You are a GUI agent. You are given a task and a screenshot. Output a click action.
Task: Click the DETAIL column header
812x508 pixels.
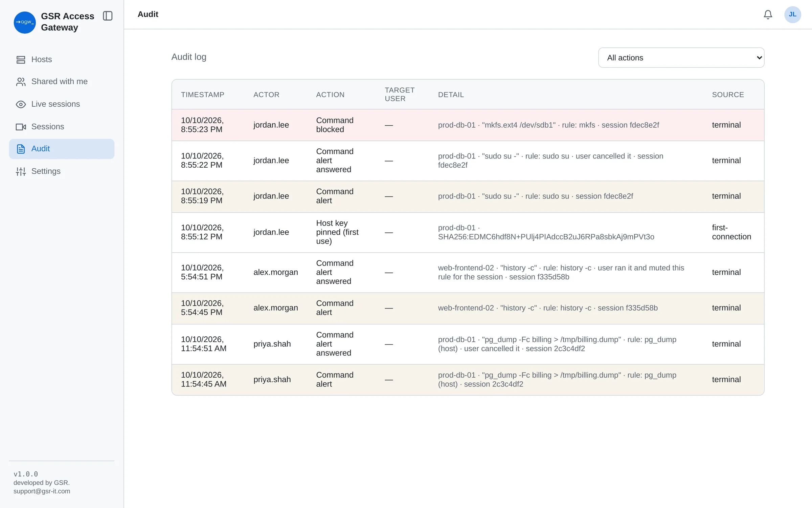coord(451,94)
